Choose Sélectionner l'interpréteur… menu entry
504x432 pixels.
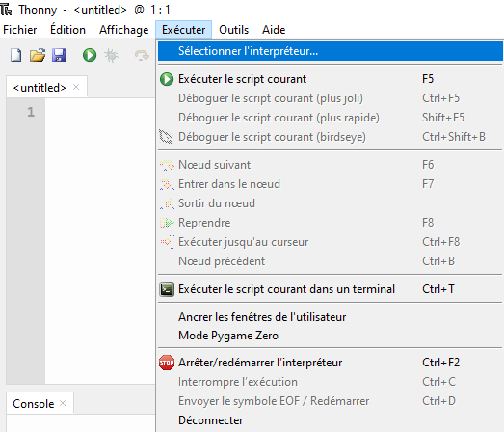[330, 51]
